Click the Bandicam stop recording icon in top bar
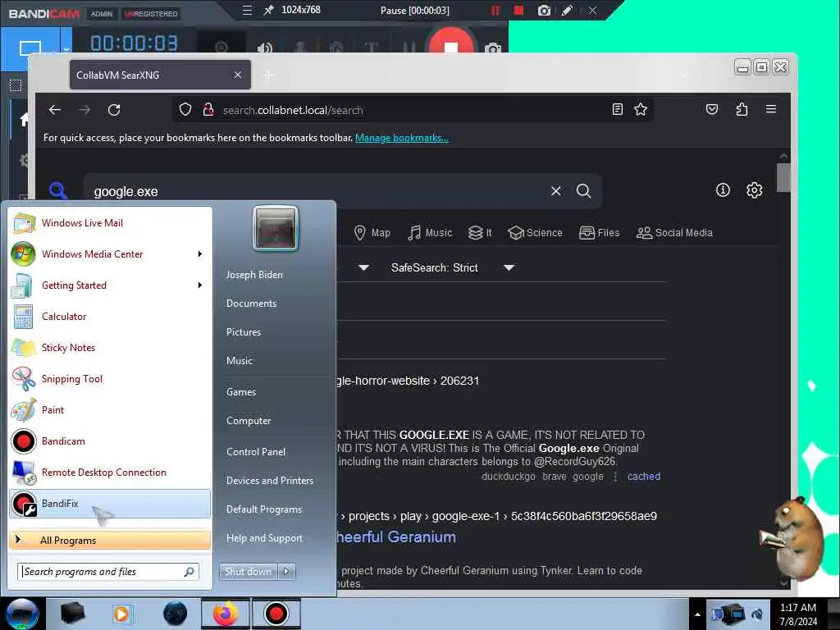 click(518, 10)
